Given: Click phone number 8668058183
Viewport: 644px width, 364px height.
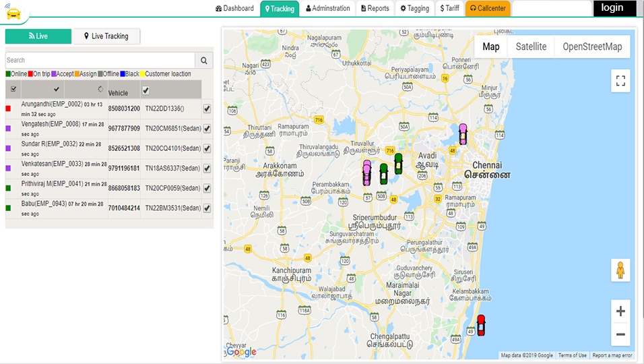Looking at the screenshot, I should 124,188.
